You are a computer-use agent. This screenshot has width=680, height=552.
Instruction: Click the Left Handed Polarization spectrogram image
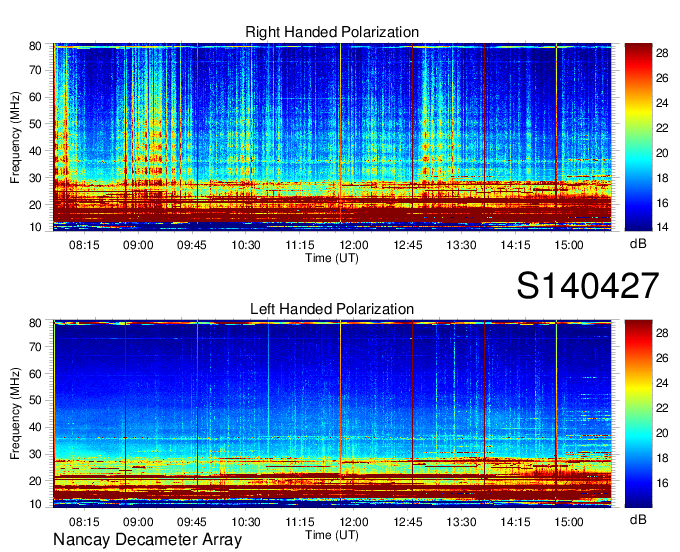tap(332, 413)
